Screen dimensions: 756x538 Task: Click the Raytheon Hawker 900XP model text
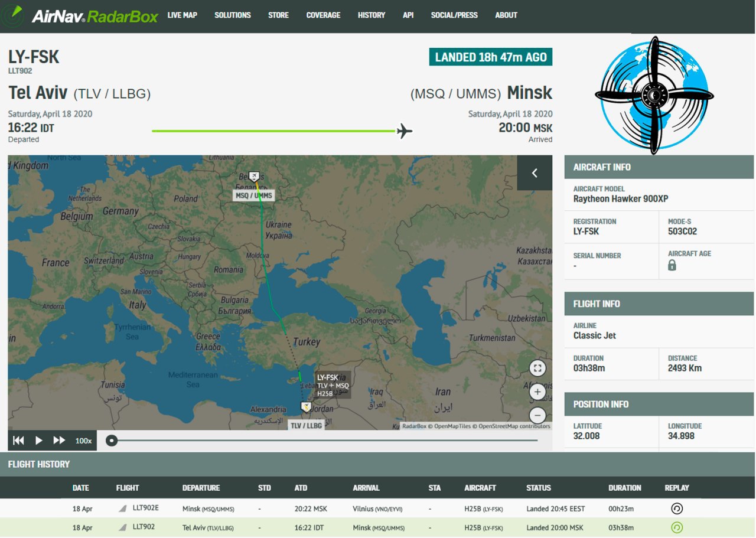[621, 199]
